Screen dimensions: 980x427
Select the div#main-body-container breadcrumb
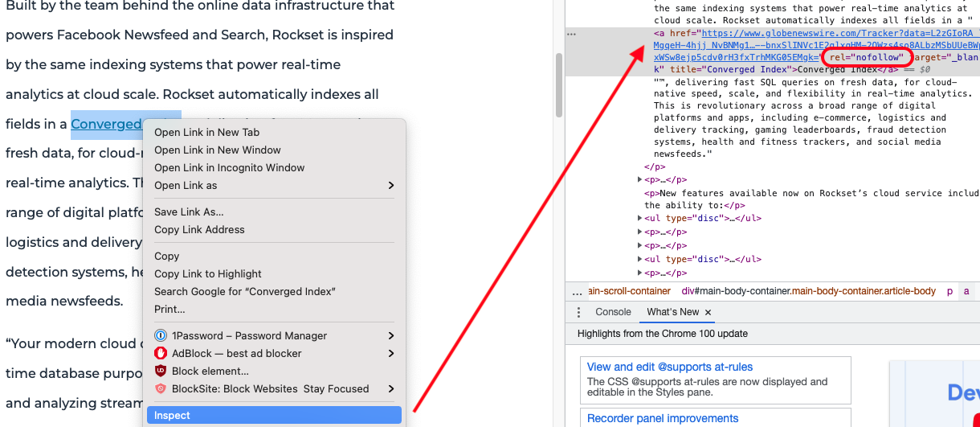pyautogui.click(x=809, y=291)
